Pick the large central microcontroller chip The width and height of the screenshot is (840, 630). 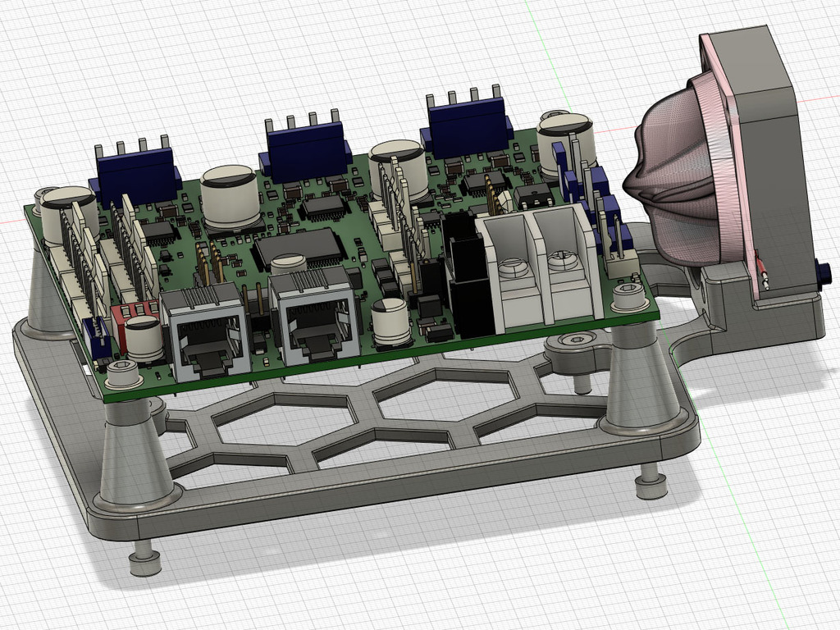click(299, 248)
